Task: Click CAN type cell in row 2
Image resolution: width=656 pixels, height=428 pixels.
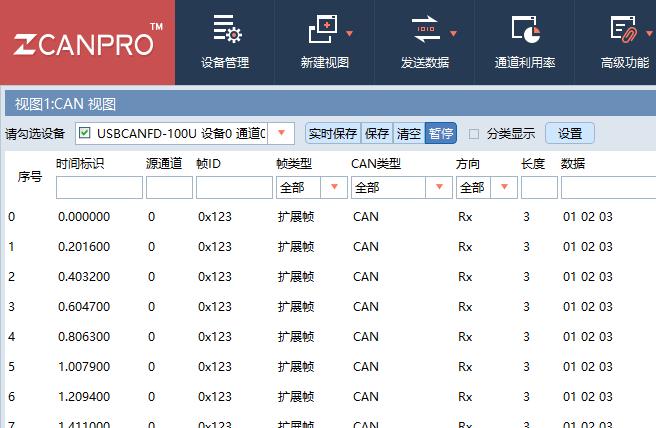Action: point(366,277)
